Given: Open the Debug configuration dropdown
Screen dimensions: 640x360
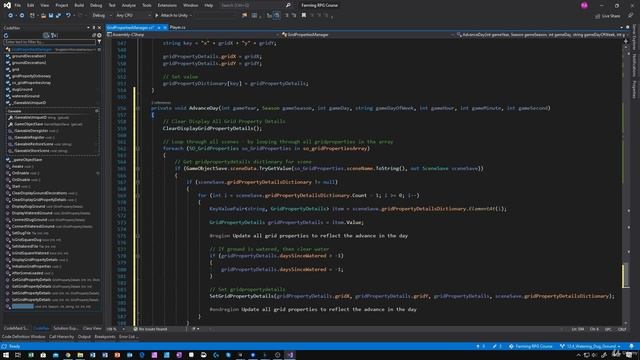Looking at the screenshot, I should [x=102, y=16].
